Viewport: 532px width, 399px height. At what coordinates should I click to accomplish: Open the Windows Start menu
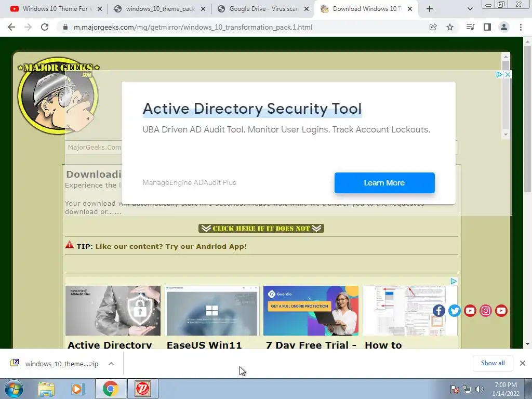click(x=14, y=389)
